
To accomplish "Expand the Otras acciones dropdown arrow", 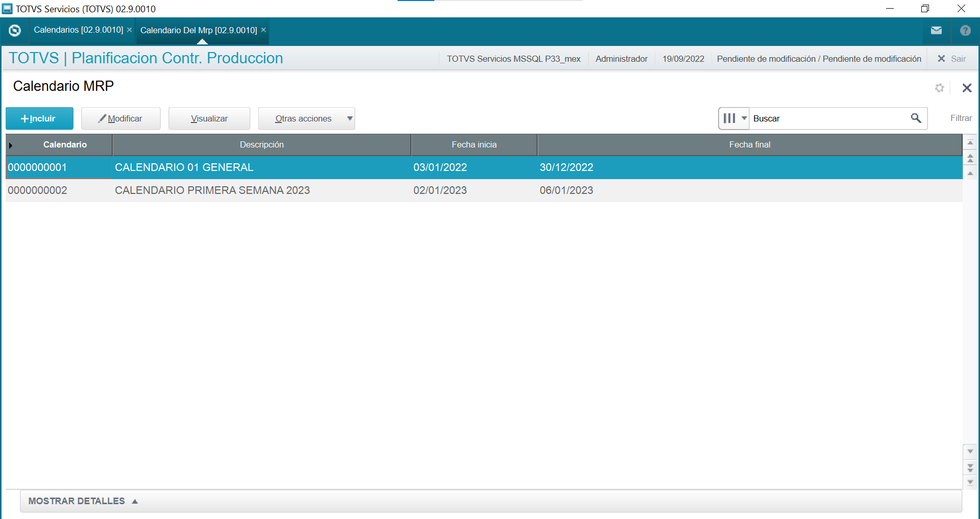I will 350,118.
